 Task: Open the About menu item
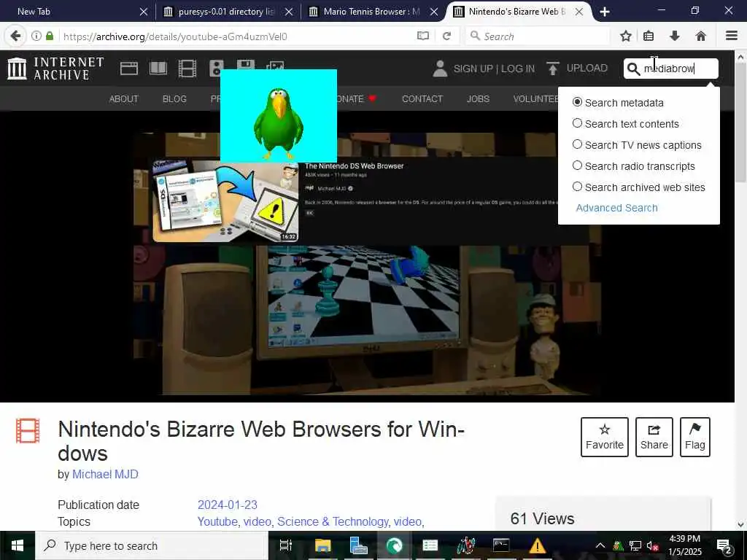click(x=124, y=98)
